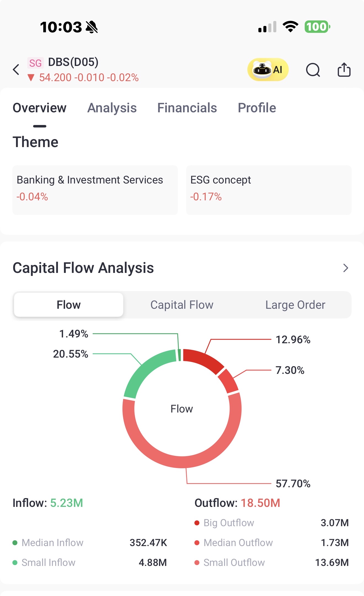The image size is (364, 596).
Task: Open Banking & Investment Services theme
Action: (95, 190)
